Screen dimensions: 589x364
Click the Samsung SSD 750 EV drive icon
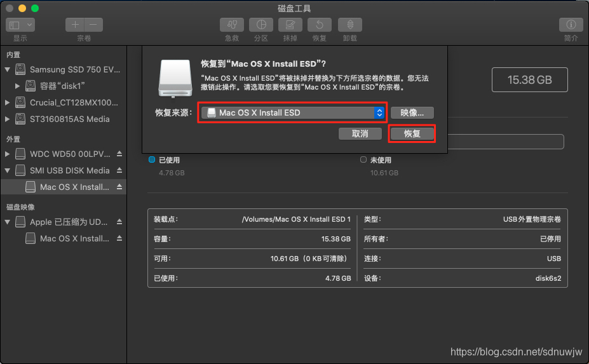click(x=20, y=69)
